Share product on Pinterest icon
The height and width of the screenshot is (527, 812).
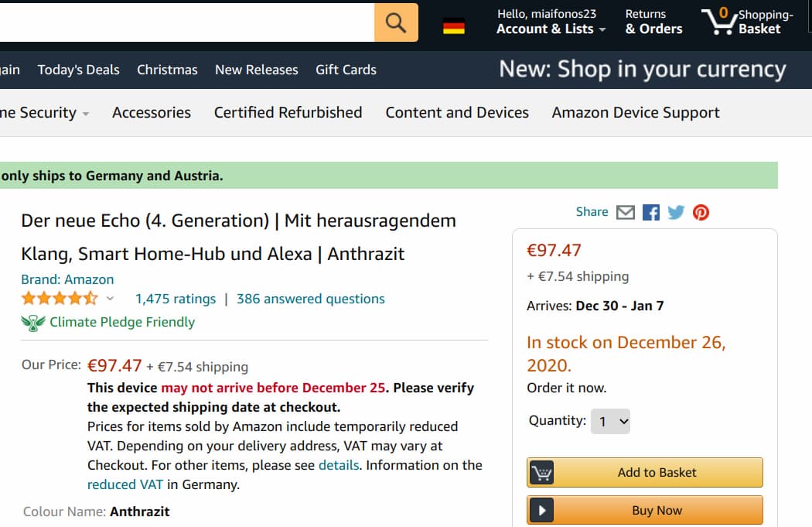[x=701, y=212]
